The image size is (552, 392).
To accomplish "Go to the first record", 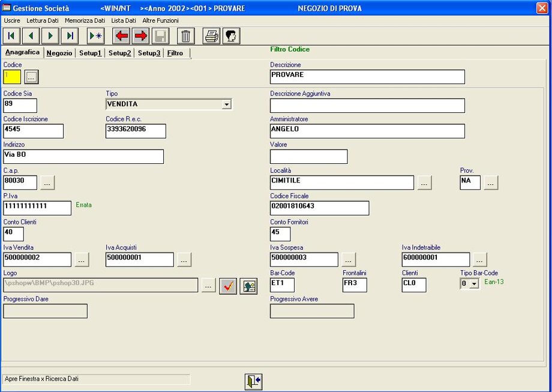I will coord(11,36).
